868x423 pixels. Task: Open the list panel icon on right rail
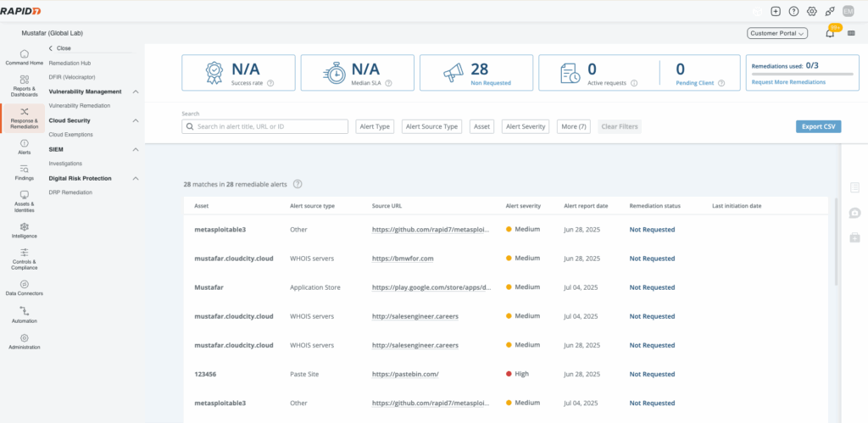pyautogui.click(x=854, y=187)
